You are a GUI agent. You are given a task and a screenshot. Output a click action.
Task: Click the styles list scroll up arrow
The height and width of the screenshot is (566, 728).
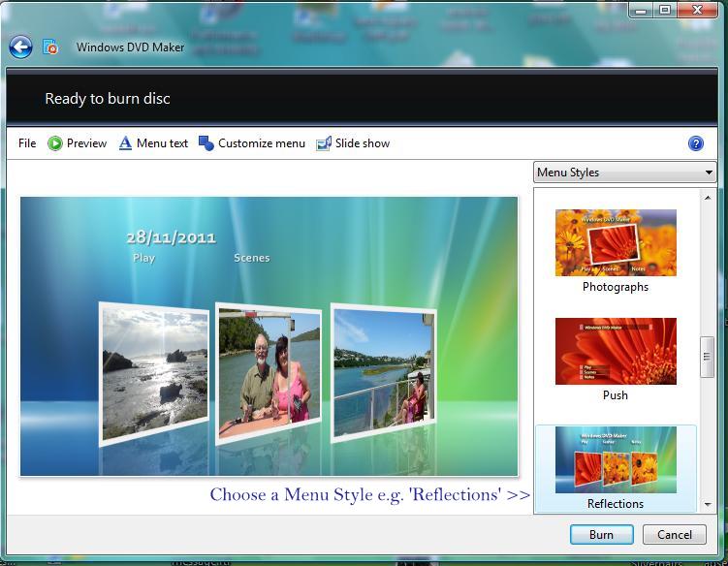708,198
